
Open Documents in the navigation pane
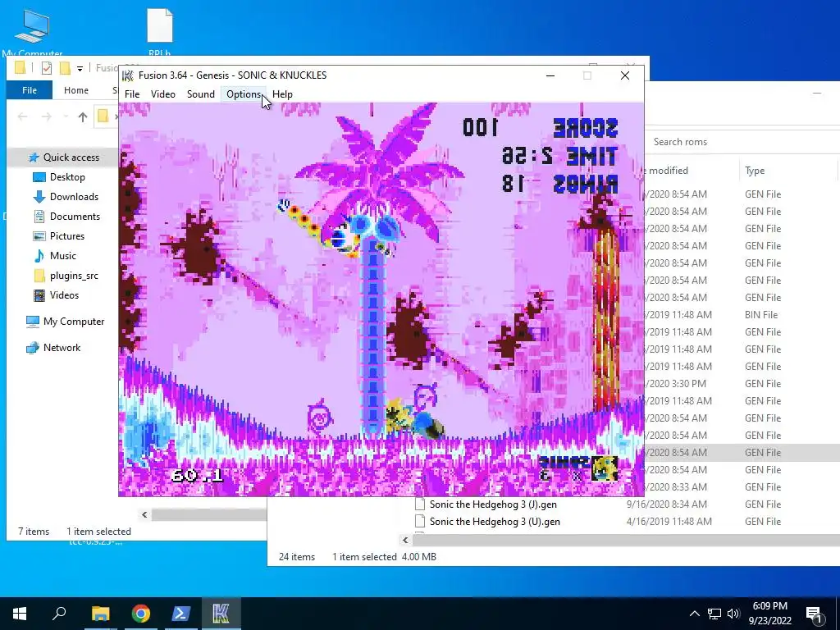(75, 217)
